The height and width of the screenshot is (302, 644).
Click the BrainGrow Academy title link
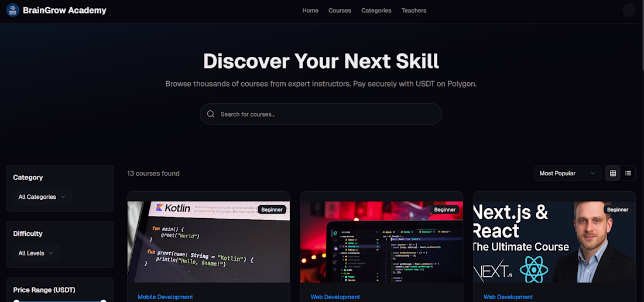point(64,11)
